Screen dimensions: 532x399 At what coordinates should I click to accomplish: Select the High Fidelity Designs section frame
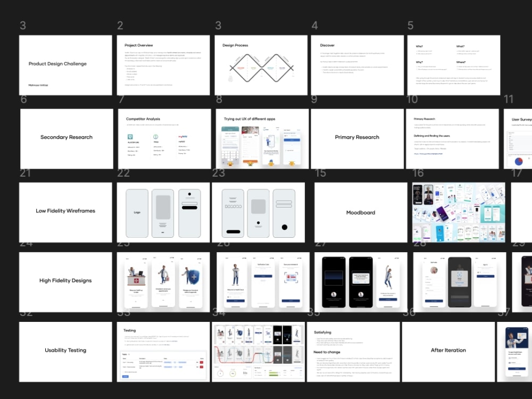(65, 282)
